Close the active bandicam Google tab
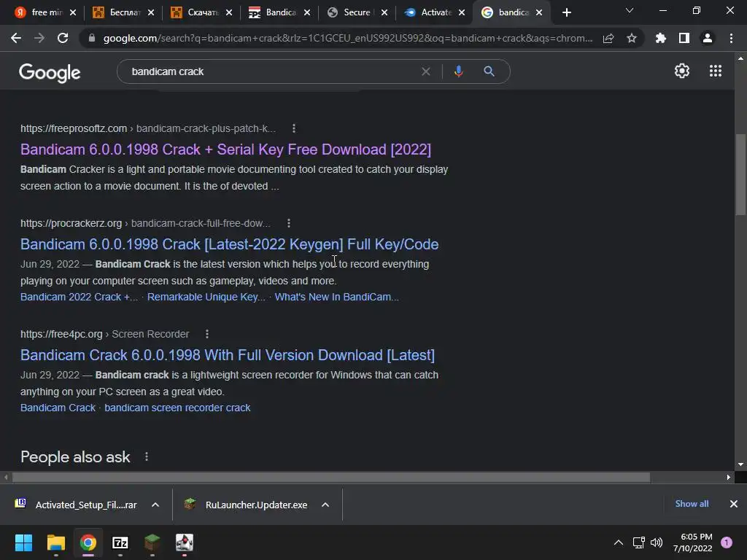Screen dimensions: 747x560 coord(539,12)
